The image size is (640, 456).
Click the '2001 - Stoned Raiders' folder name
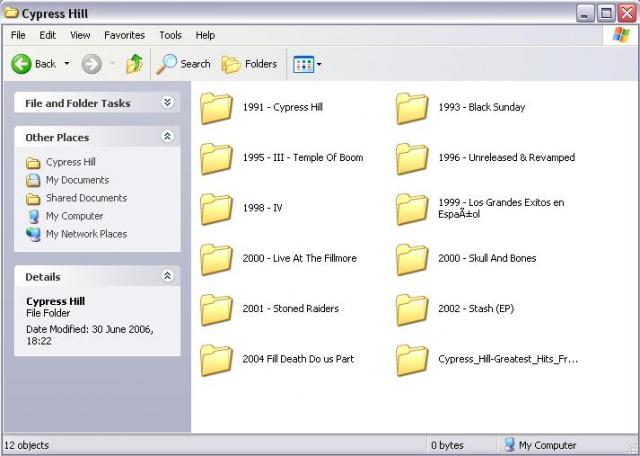(x=291, y=309)
